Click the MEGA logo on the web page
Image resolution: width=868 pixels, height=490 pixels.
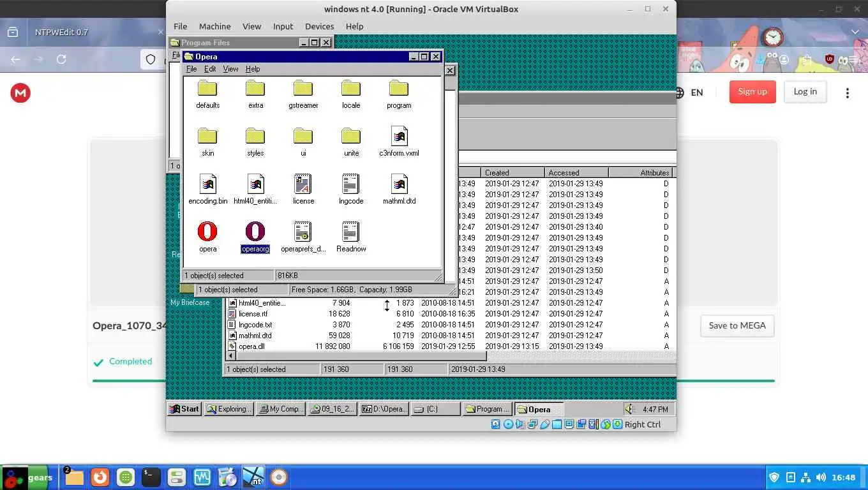(20, 93)
